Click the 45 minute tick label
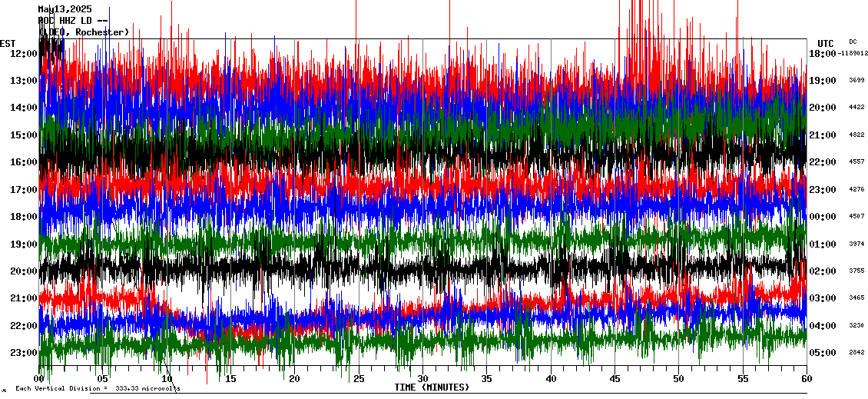The height and width of the screenshot is (399, 868). (614, 378)
